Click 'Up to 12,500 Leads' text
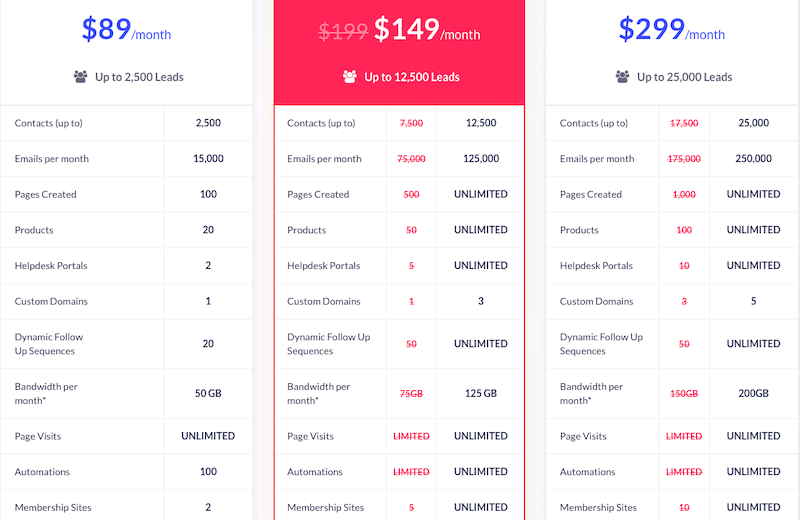Screen dimensions: 800x520 [x=412, y=77]
